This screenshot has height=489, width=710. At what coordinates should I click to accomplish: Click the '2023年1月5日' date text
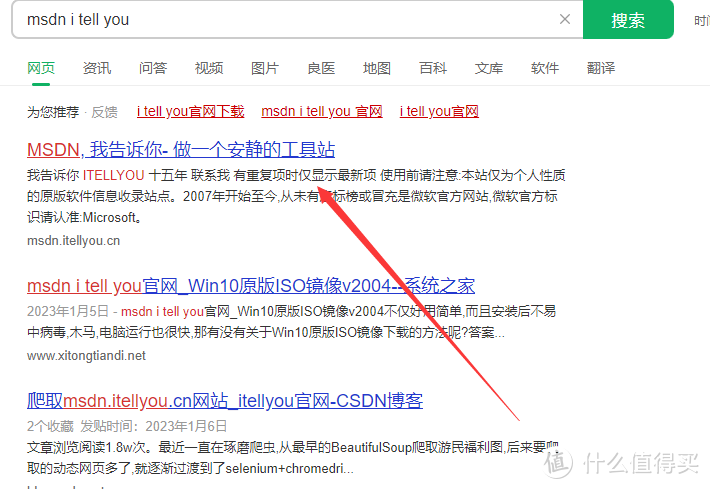tap(68, 312)
